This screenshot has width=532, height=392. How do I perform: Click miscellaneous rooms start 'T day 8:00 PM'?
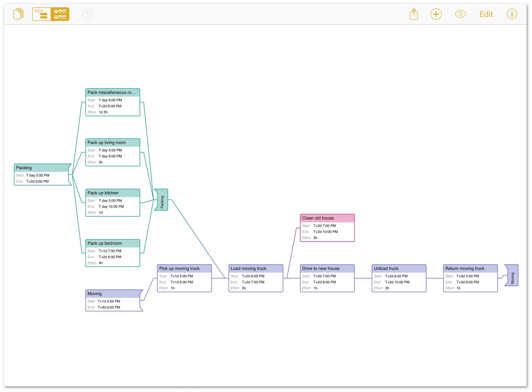110,100
